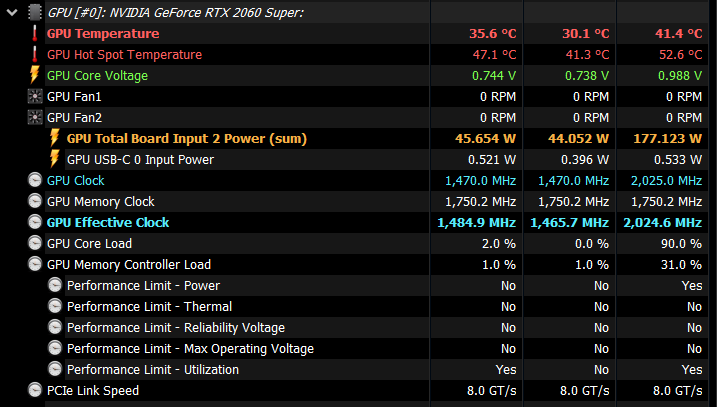Select the GPU Temperature sensor row label

(103, 33)
